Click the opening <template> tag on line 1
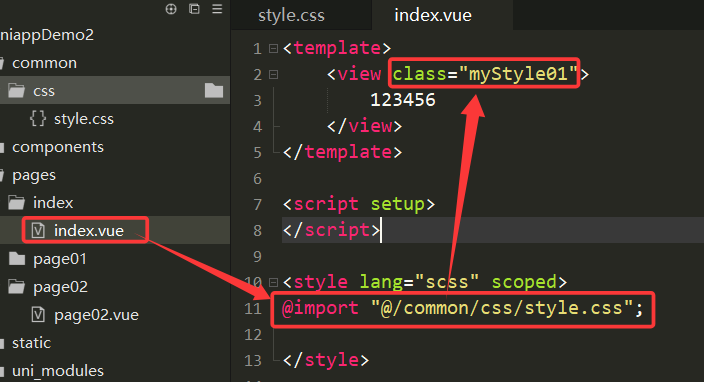 point(337,48)
